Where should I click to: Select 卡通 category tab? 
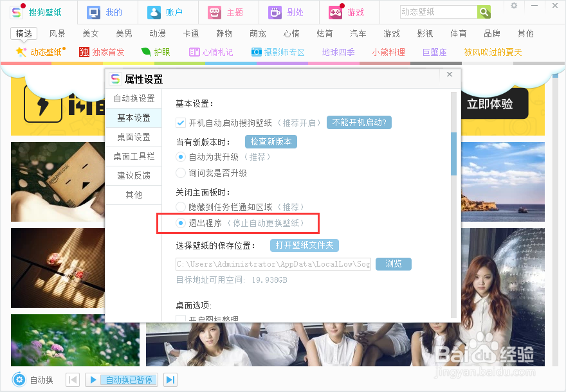pos(191,33)
